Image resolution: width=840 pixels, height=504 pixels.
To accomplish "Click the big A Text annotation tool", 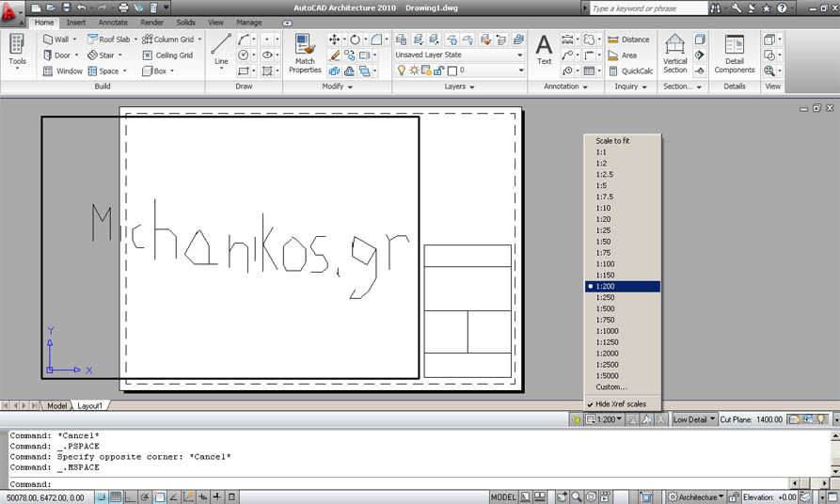I will 544,49.
